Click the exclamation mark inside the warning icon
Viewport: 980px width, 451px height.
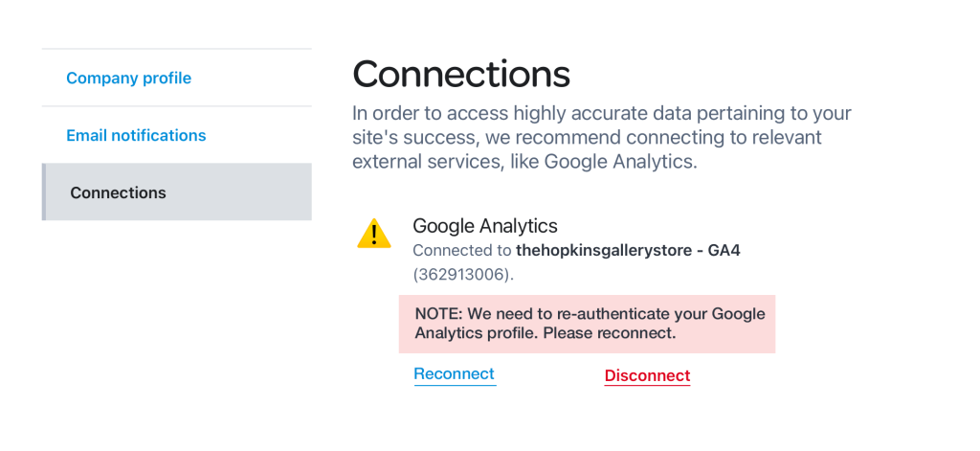click(x=374, y=236)
